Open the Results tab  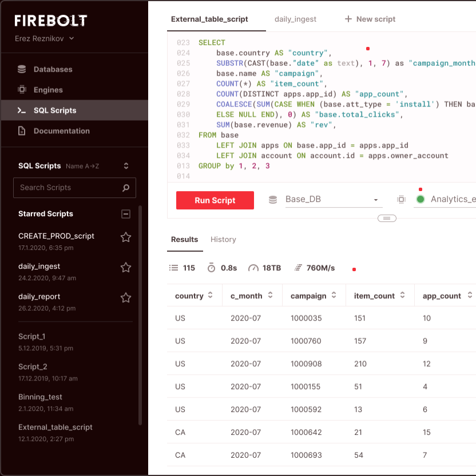[184, 240]
